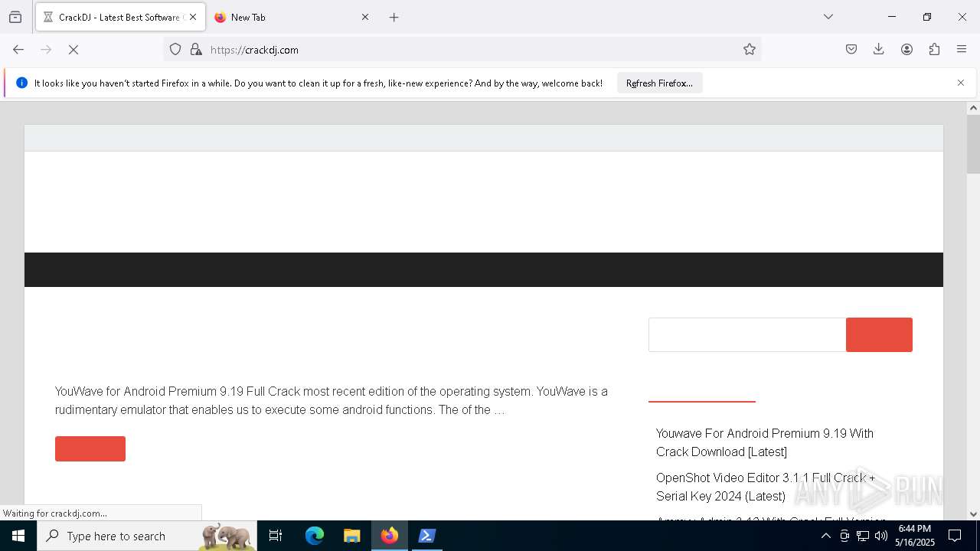Click the information icon in notification bar
Viewport: 980px width, 551px height.
tap(21, 83)
